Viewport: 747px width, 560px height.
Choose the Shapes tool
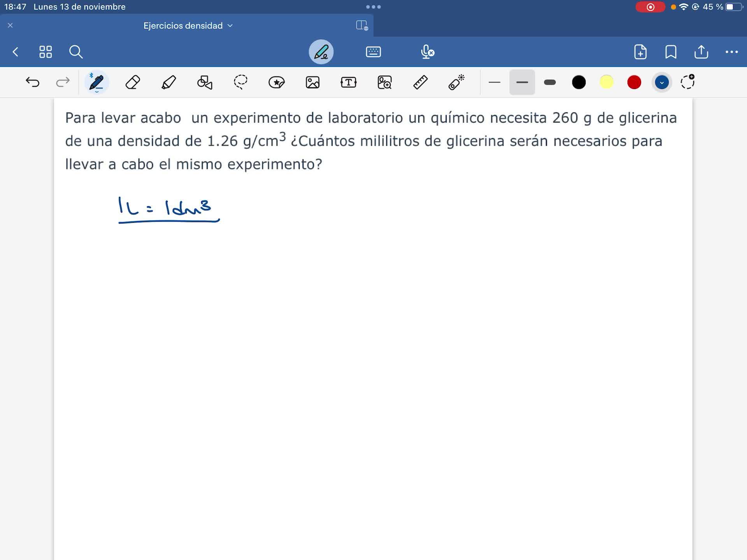click(x=205, y=82)
